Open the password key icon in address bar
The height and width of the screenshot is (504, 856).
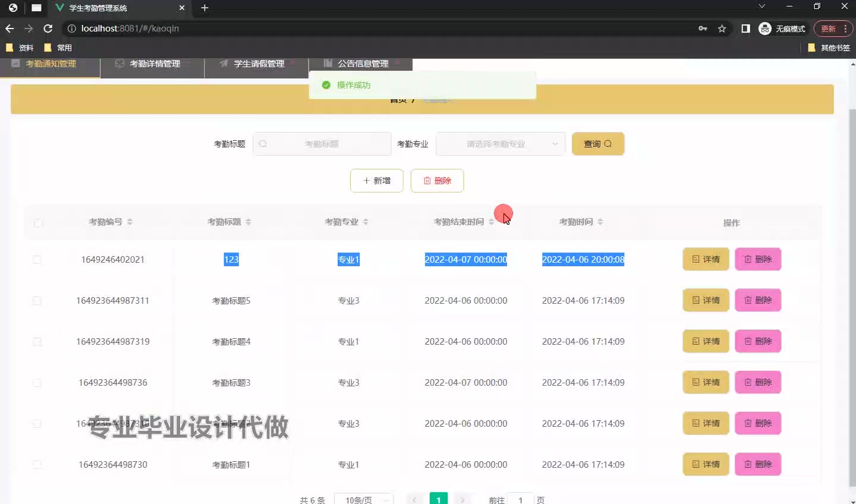[x=703, y=29]
